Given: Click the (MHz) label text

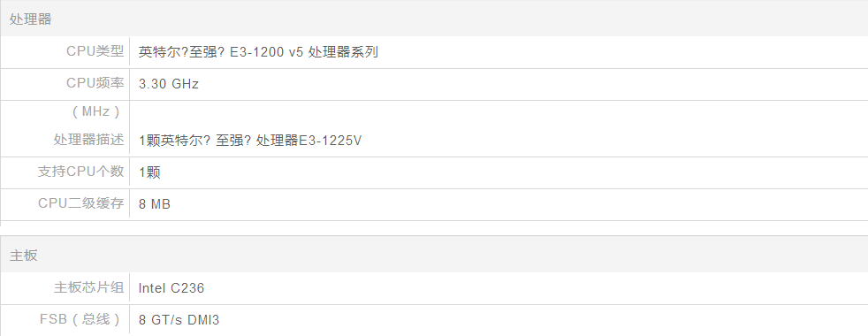Looking at the screenshot, I should point(95,111).
